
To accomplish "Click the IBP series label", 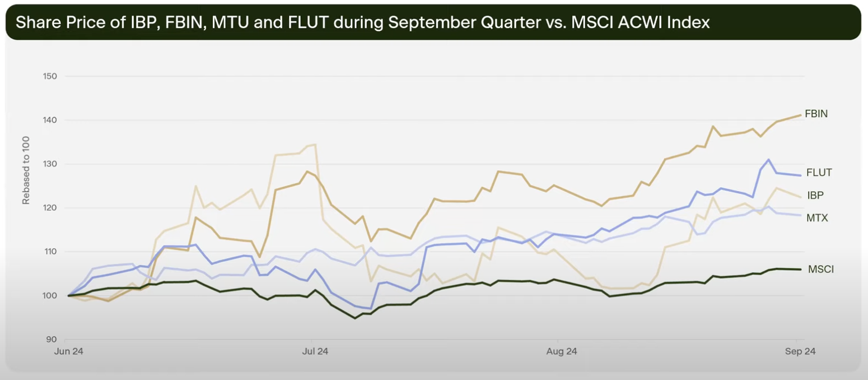I will 815,195.
